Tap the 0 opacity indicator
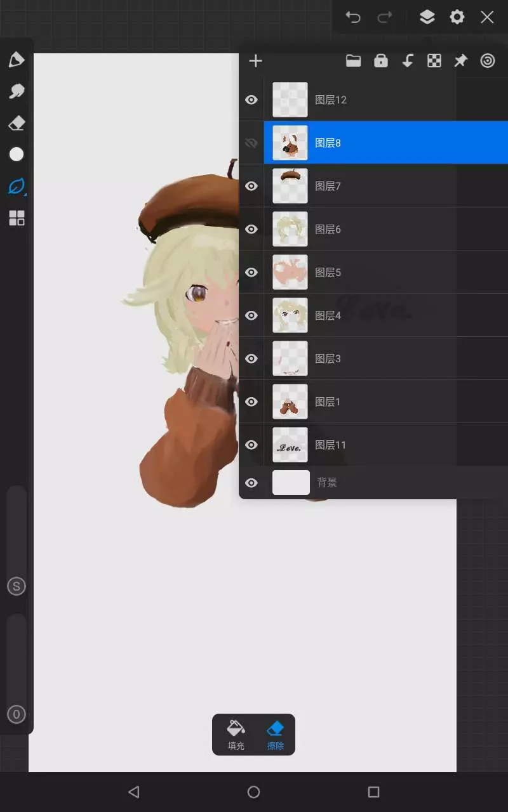508x812 pixels. tap(17, 714)
